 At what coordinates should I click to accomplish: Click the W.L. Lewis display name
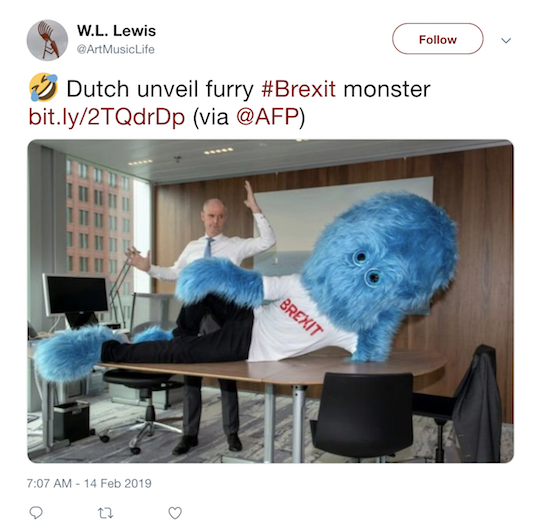[116, 31]
